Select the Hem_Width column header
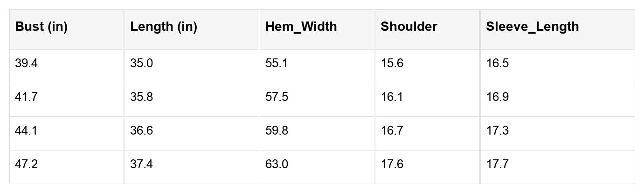This screenshot has height=193, width=644. (301, 27)
